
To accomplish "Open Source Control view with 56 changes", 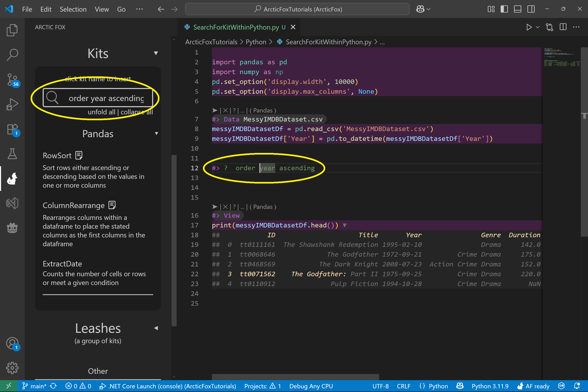I will click(x=12, y=80).
